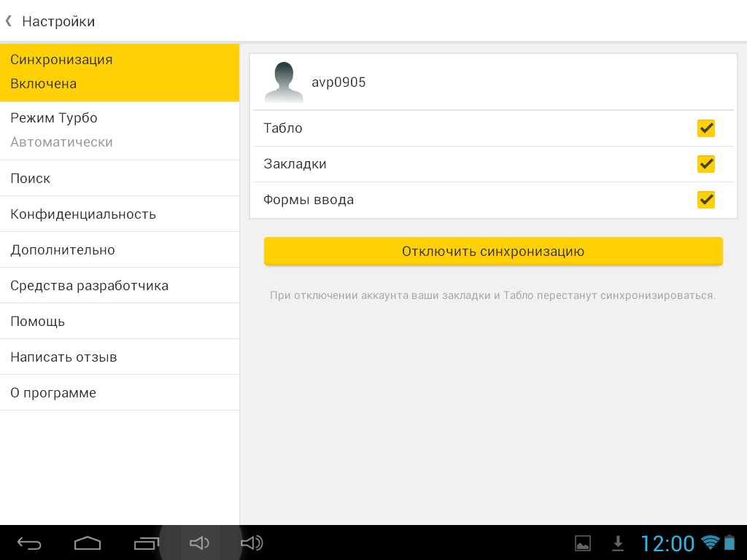747x560 pixels.
Task: Open Написать отзыв entry
Action: (x=120, y=357)
